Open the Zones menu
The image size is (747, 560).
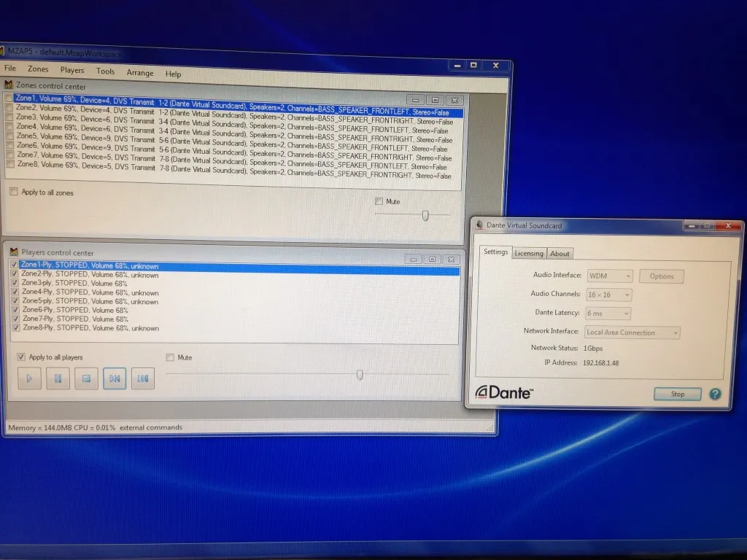pyautogui.click(x=38, y=69)
